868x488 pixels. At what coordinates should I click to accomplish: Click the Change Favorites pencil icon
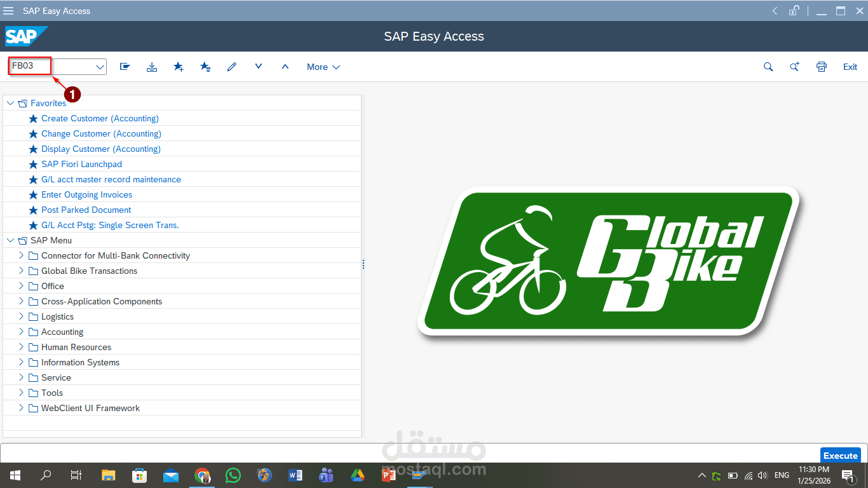(232, 67)
